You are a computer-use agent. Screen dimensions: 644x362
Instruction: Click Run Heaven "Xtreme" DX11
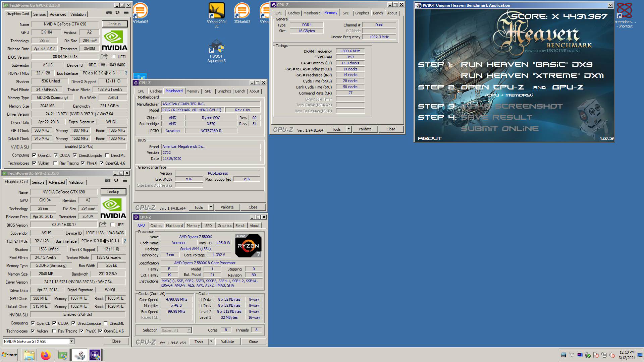[532, 76]
